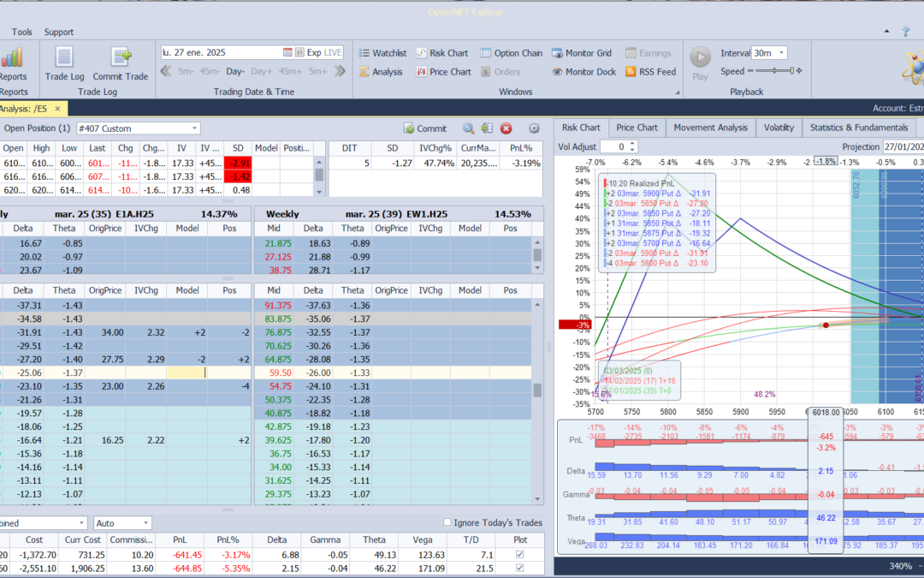Open the Trade Log window
This screenshot has width=924, height=578.
(64, 63)
